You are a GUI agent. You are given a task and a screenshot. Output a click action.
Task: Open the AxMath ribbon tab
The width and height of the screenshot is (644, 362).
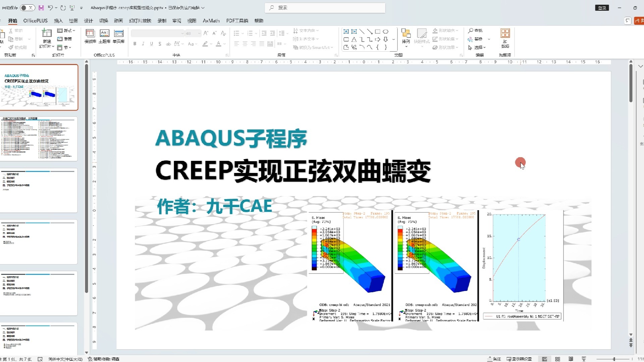coord(211,20)
